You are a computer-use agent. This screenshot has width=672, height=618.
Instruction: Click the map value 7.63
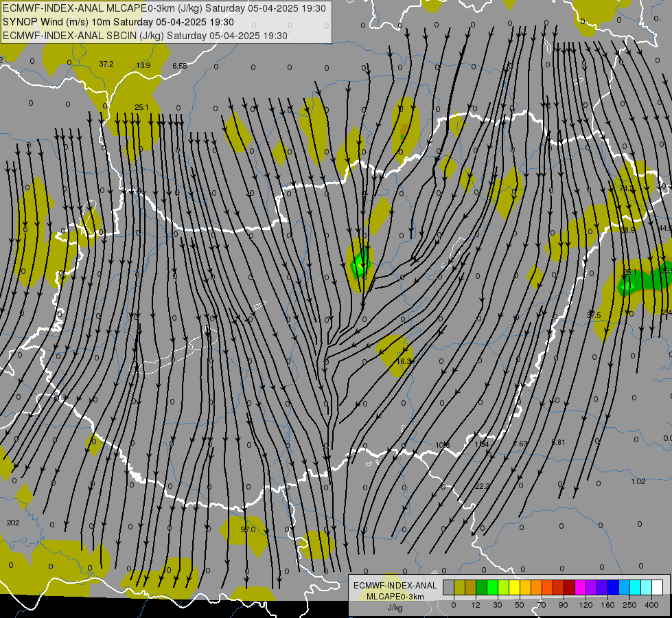point(520,443)
